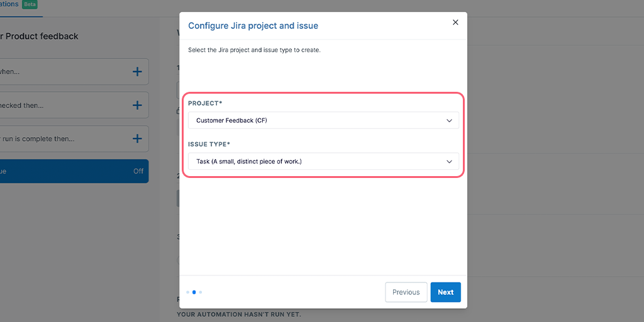Select the 'when...' trigger card

(74, 72)
